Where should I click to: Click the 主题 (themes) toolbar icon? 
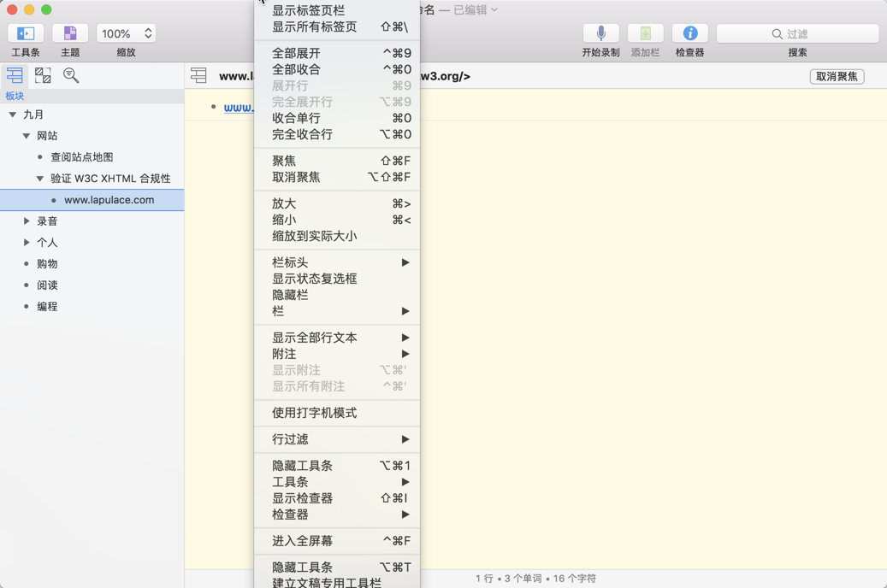coord(69,33)
